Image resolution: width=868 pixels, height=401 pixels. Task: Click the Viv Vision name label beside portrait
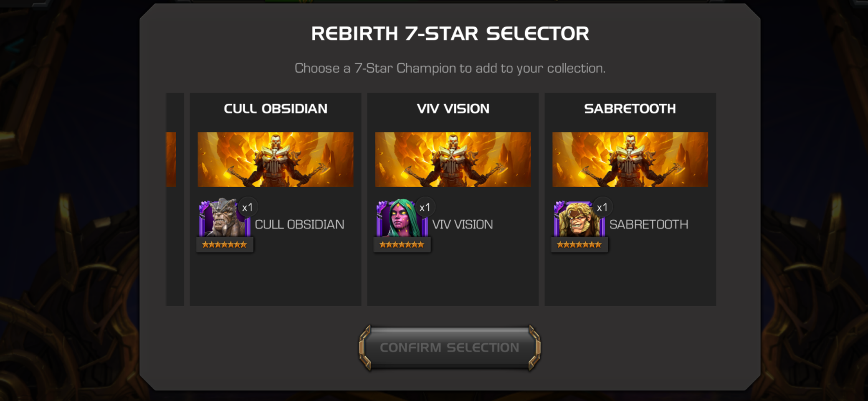click(463, 224)
